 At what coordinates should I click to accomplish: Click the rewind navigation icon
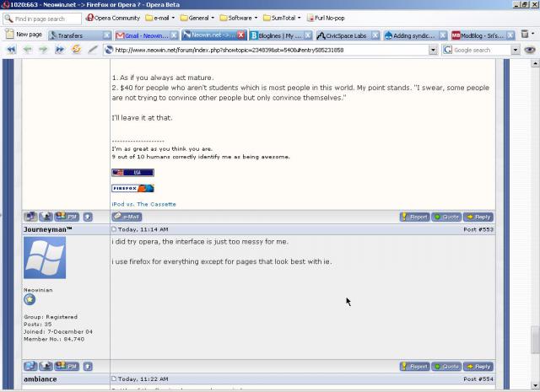point(11,50)
